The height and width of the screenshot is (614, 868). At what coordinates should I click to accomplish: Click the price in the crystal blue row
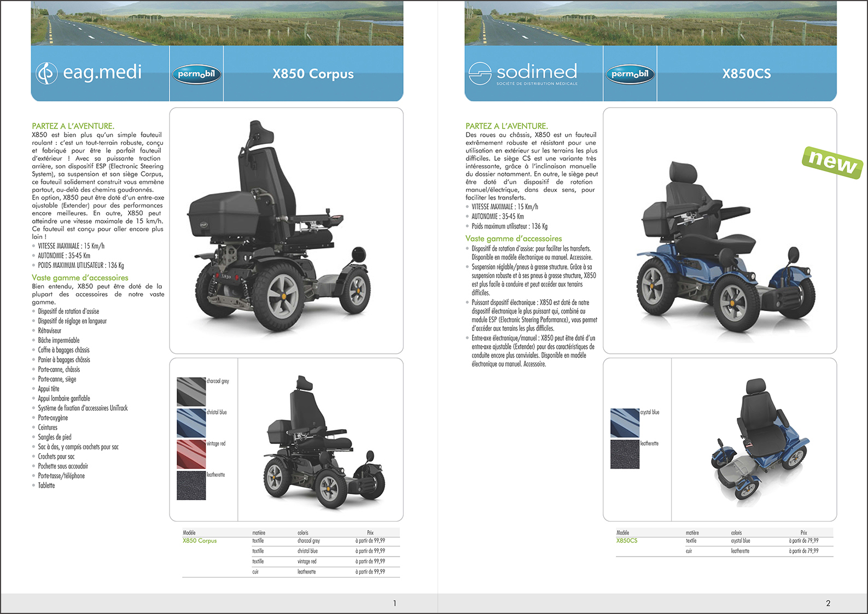(x=804, y=541)
